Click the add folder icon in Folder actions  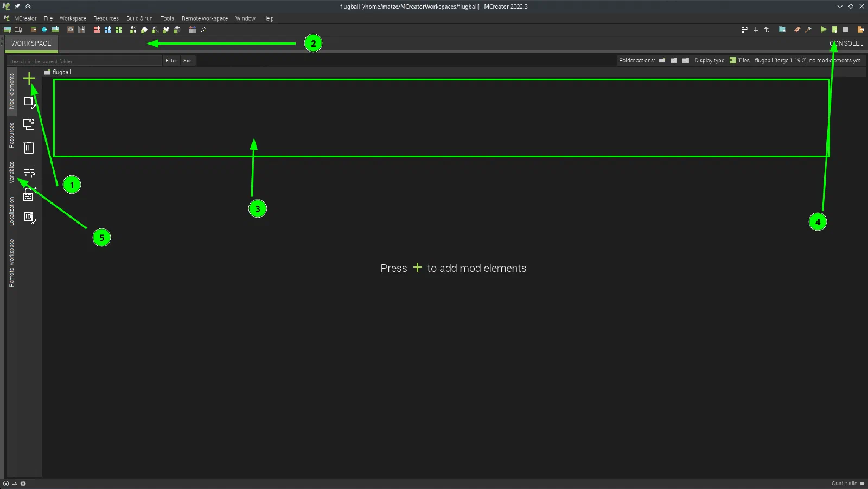[x=662, y=60]
